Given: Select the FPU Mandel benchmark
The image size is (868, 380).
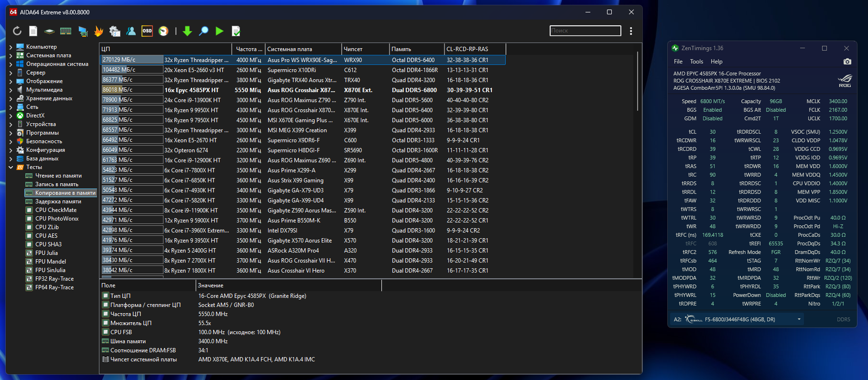Looking at the screenshot, I should tap(51, 262).
